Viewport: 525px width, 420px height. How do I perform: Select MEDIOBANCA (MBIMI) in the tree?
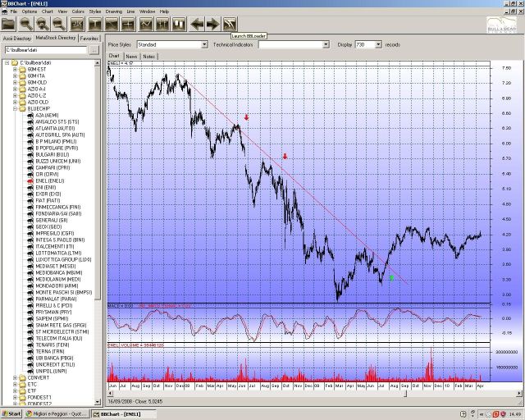tap(58, 272)
